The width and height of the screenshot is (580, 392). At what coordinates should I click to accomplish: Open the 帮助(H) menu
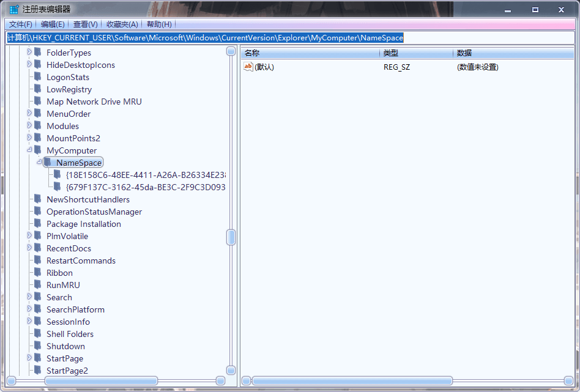point(159,24)
